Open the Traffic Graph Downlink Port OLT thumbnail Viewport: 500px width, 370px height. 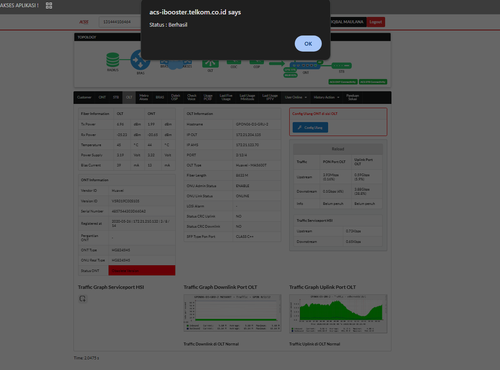232,313
